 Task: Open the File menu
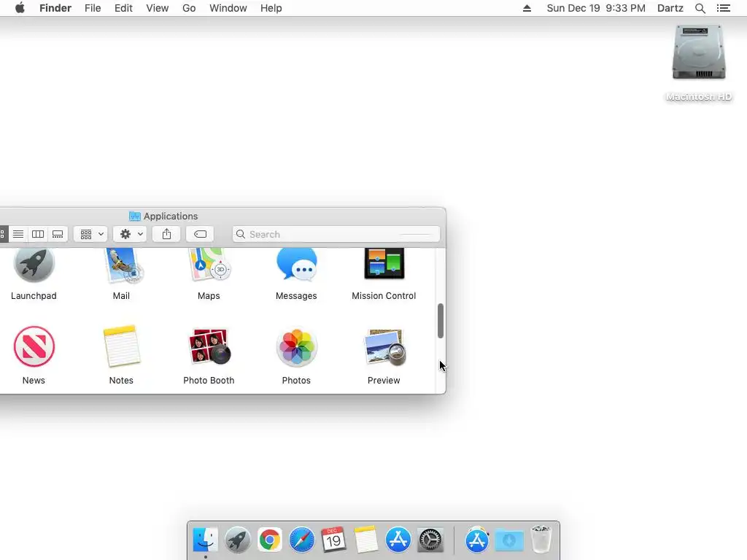[93, 8]
